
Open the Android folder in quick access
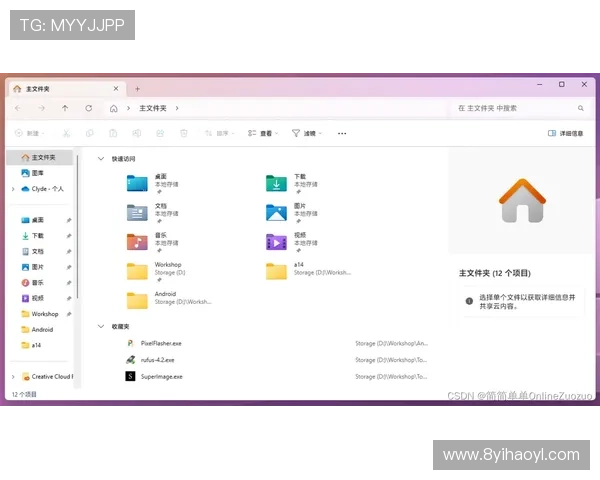pyautogui.click(x=169, y=300)
